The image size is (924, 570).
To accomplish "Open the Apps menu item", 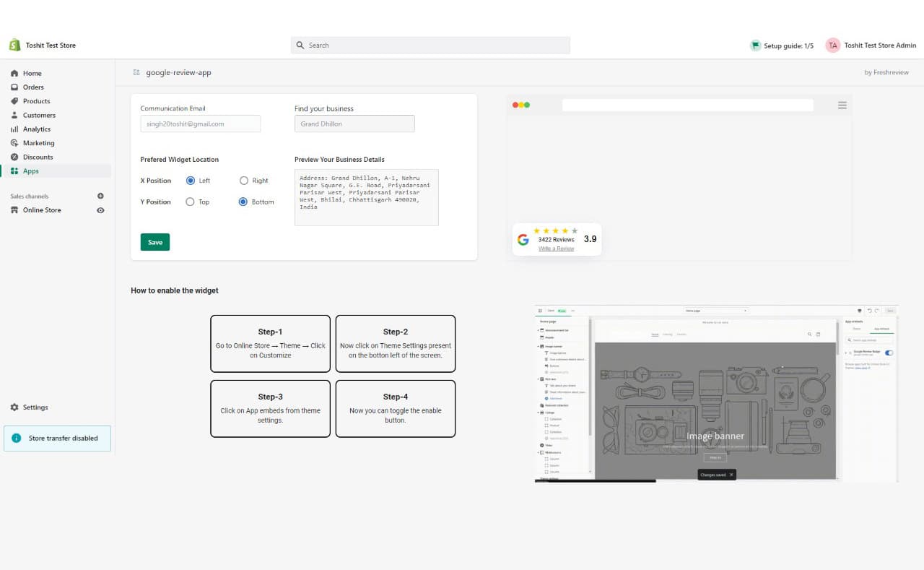I will coord(31,171).
